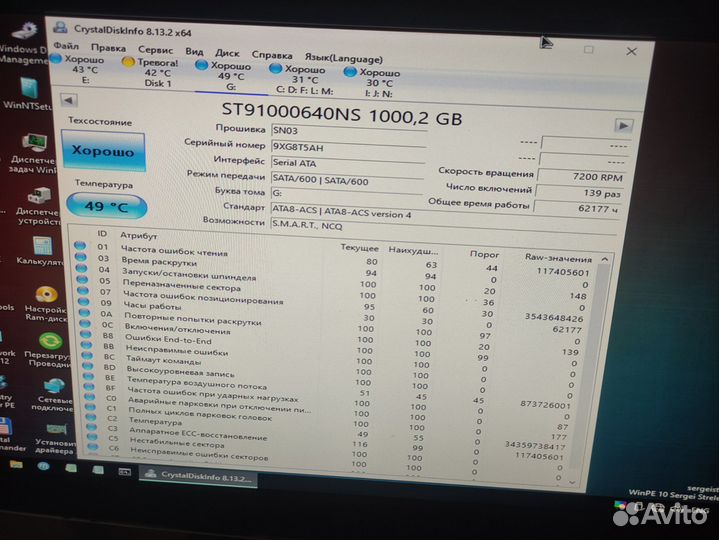Select disk I: J: N: tab
The image size is (719, 540).
click(x=375, y=83)
